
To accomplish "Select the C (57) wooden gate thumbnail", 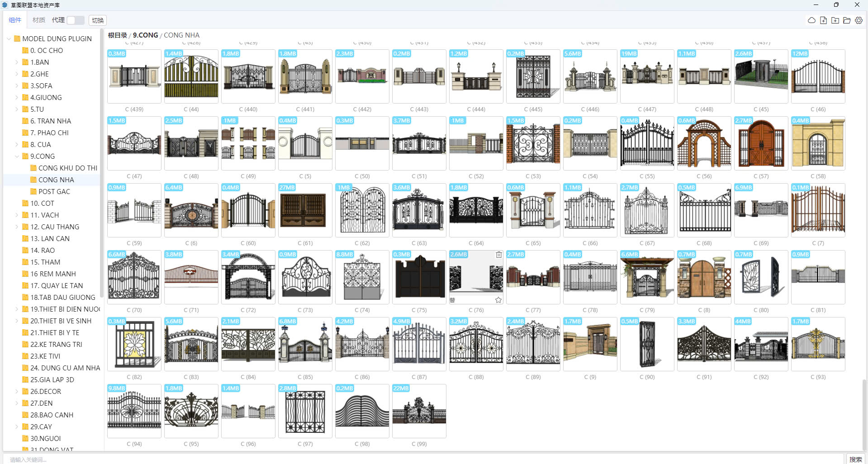I will tap(761, 143).
